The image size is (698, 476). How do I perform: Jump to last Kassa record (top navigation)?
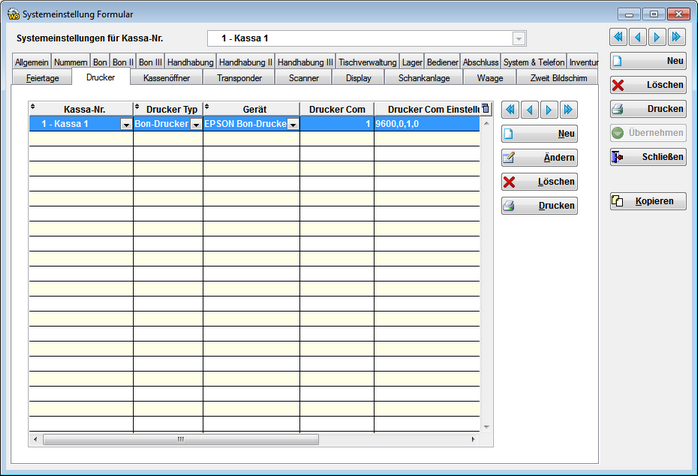click(x=677, y=37)
